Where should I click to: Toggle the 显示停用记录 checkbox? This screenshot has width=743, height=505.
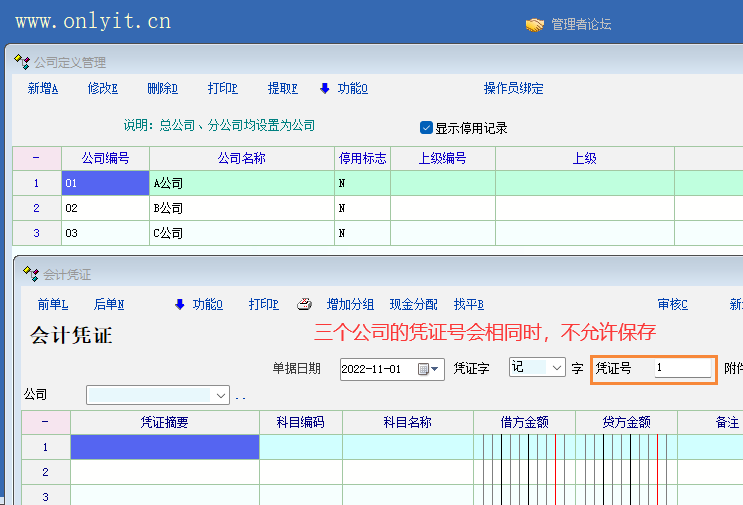click(x=426, y=128)
